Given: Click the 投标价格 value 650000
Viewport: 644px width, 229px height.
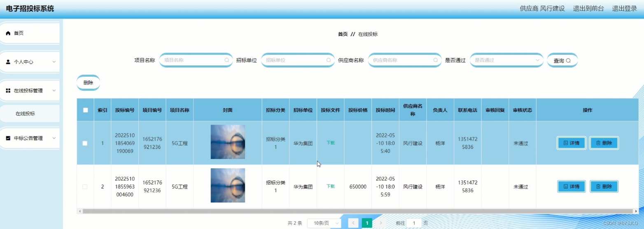Looking at the screenshot, I should (358, 187).
